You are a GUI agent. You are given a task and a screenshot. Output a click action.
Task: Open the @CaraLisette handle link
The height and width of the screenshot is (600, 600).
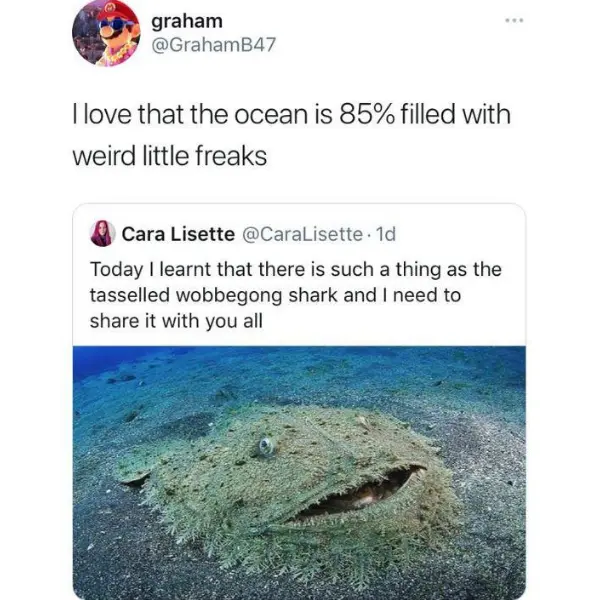click(x=303, y=234)
